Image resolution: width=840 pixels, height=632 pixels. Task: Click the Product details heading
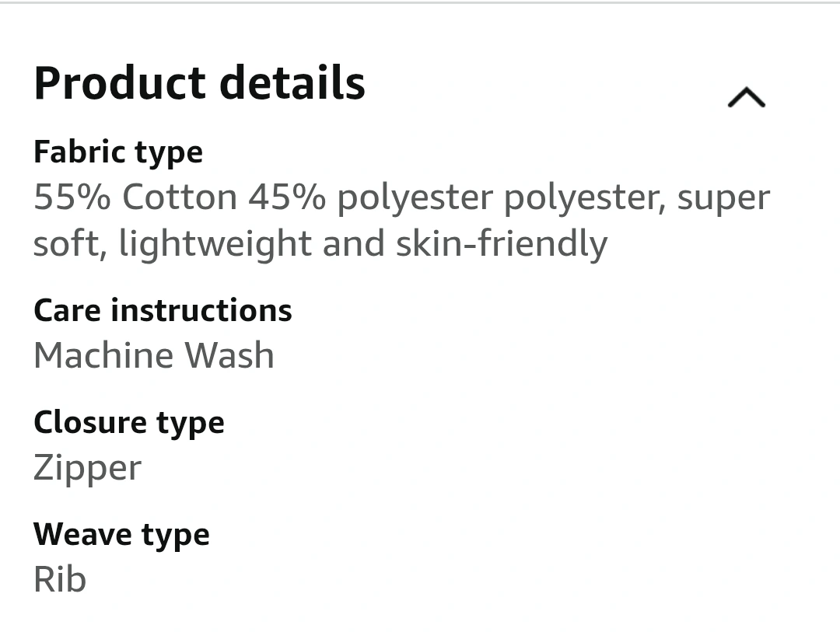coord(199,83)
